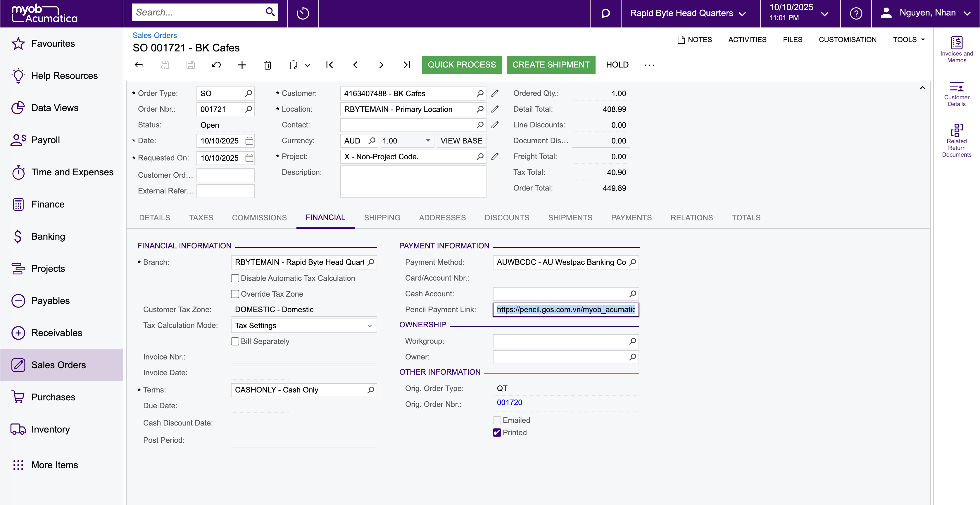The height and width of the screenshot is (505, 980).
Task: Edit customer with the pencil icon
Action: 495,94
